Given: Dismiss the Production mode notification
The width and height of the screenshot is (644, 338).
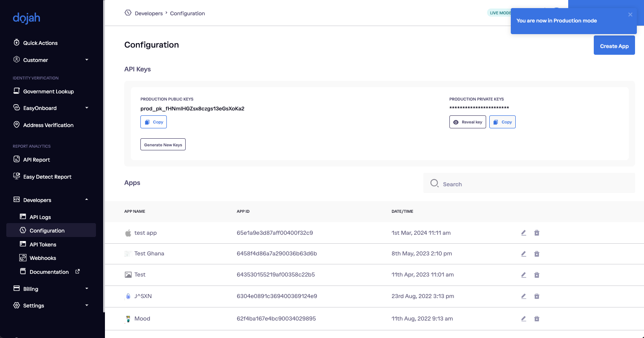Looking at the screenshot, I should [x=630, y=14].
